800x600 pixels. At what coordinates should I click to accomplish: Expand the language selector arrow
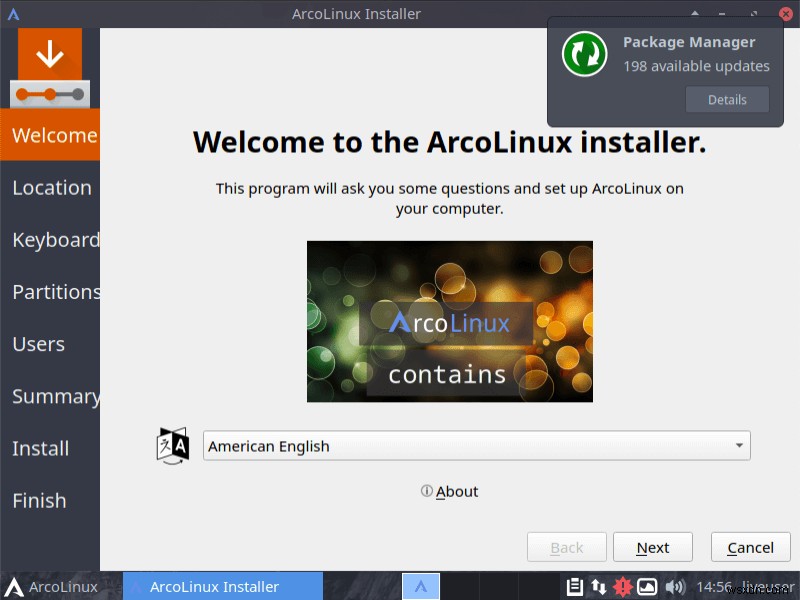pyautogui.click(x=738, y=446)
